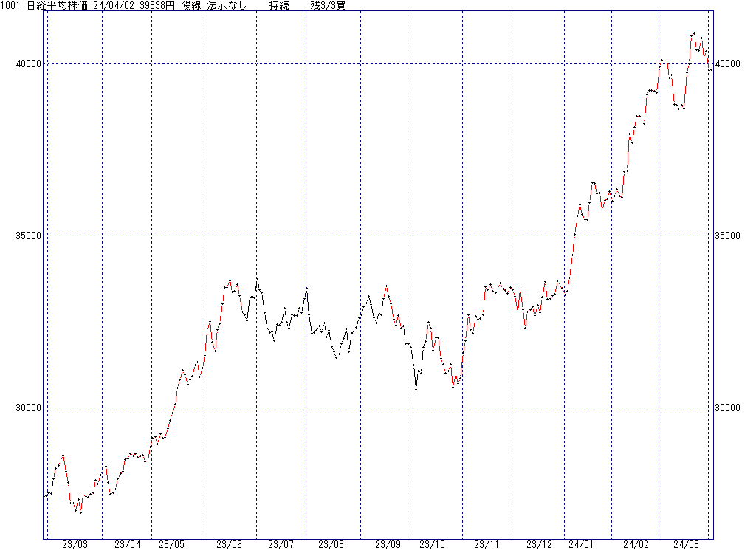
Task: Select the 24/01 x-axis label
Action: click(581, 544)
